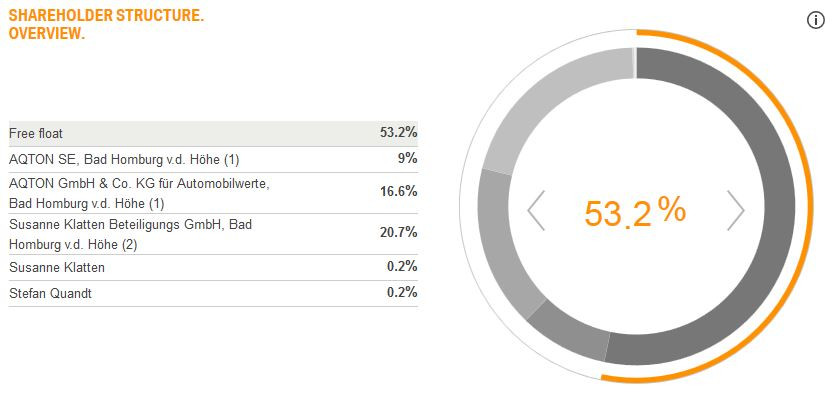Click the 9% percentage cell
The height and width of the screenshot is (407, 837).
[407, 159]
